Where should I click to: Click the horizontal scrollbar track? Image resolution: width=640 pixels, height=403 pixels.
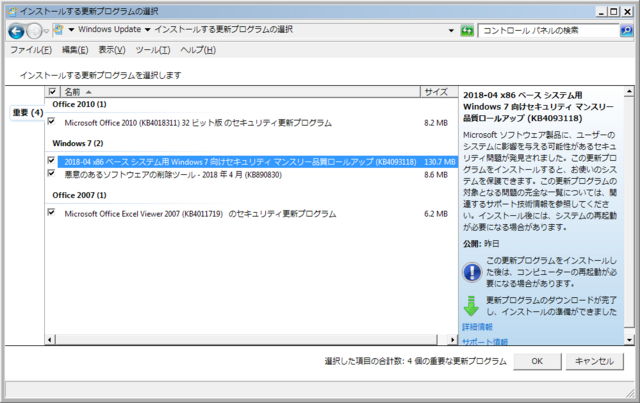tap(247, 340)
